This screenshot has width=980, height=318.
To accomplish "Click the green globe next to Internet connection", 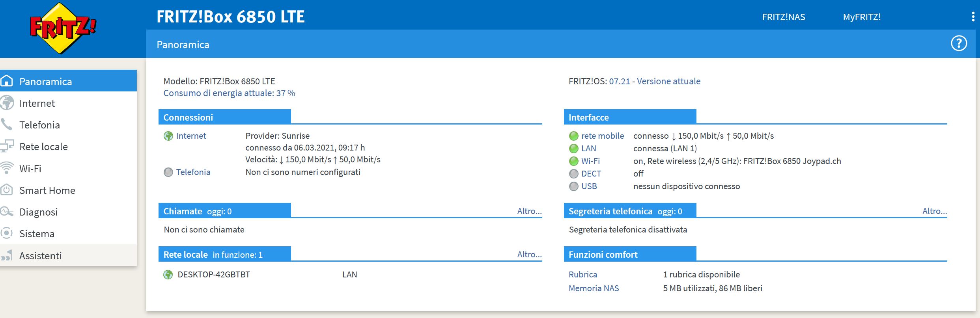I will [168, 136].
